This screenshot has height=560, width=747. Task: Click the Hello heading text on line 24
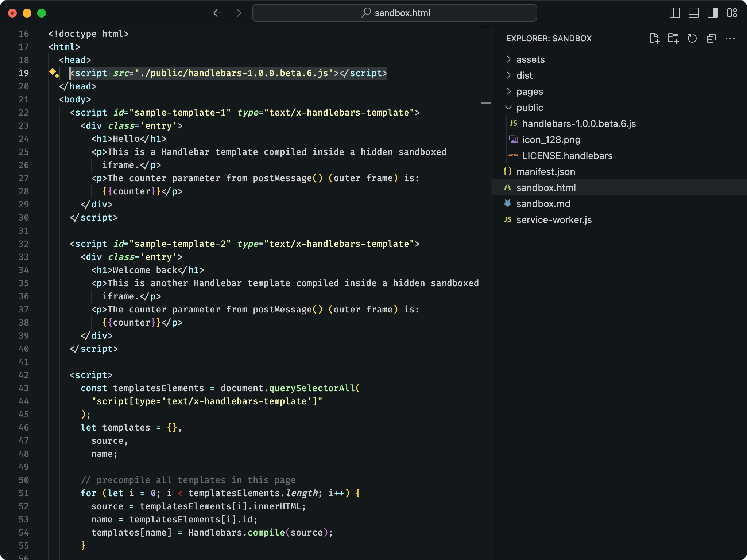(x=126, y=139)
